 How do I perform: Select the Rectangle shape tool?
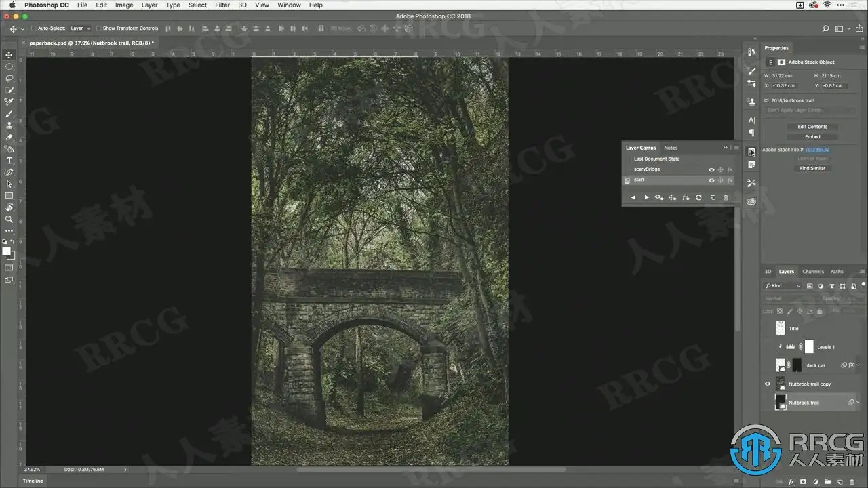tap(9, 196)
